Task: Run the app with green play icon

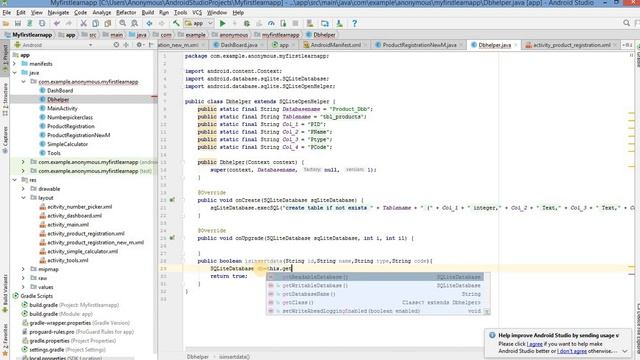Action: (x=222, y=24)
